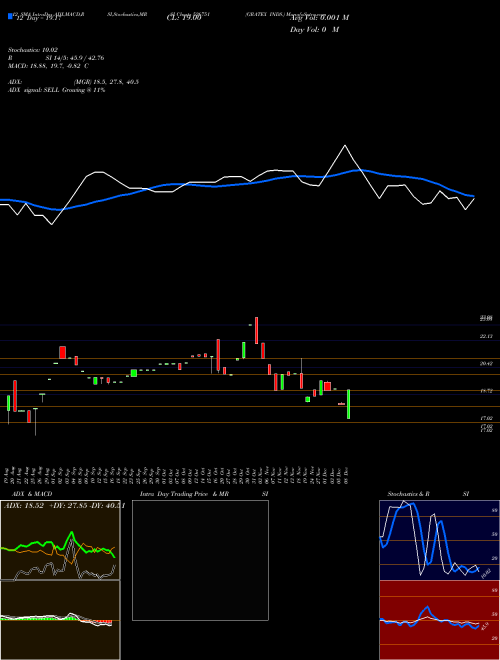Select the Avg Vol: 0.001 M readout
This screenshot has width=500, height=660.
pyautogui.click(x=319, y=18)
